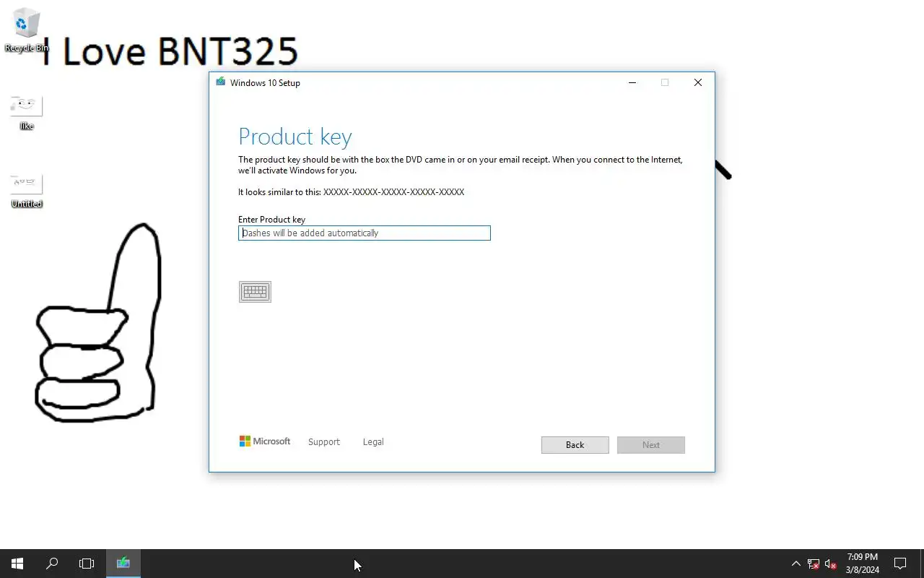Select the 'Untitled' desktop file icon
924x578 pixels.
pyautogui.click(x=26, y=191)
